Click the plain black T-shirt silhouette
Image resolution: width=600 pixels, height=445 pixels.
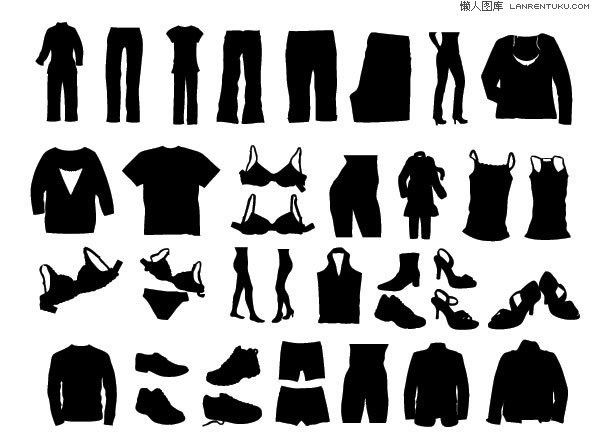point(171,190)
